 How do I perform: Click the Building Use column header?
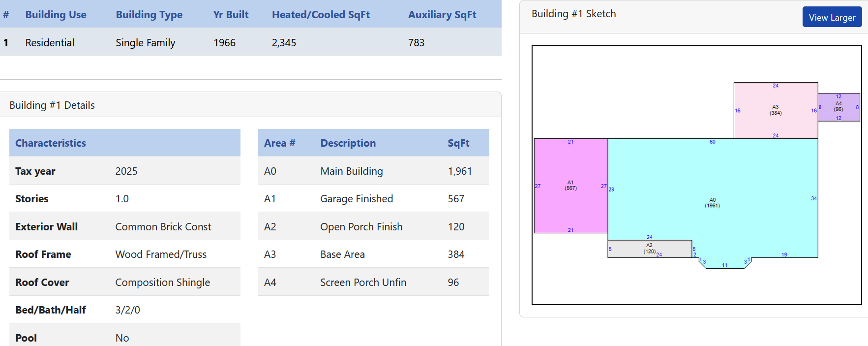[56, 15]
